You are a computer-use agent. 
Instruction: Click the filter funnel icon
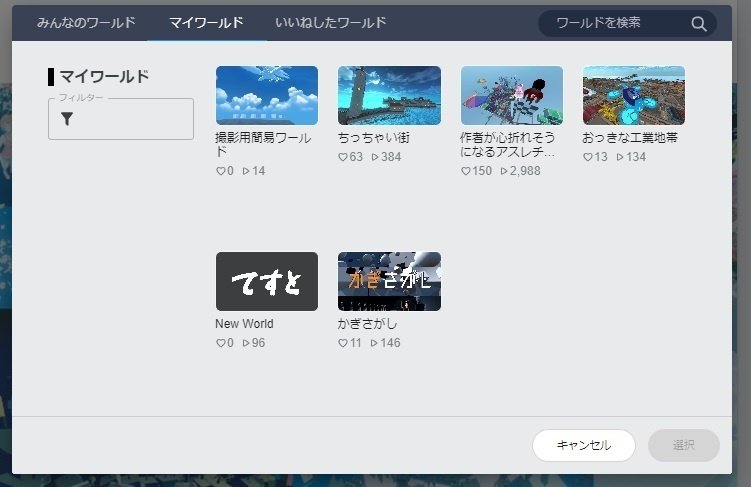click(x=67, y=119)
